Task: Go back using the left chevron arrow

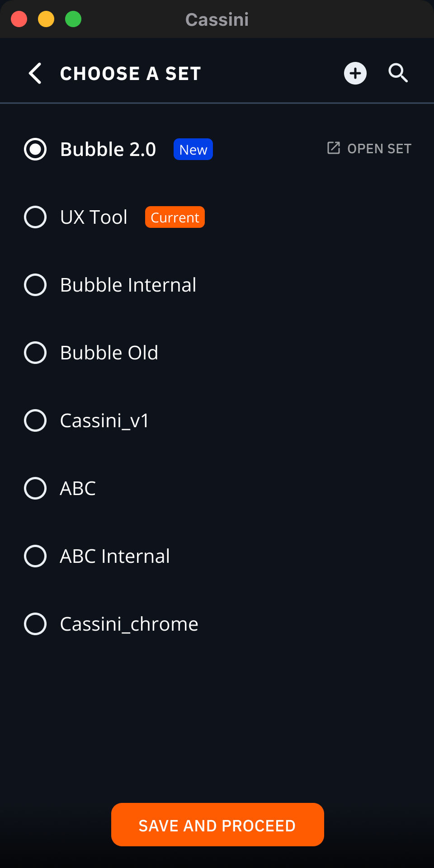Action: coord(35,73)
